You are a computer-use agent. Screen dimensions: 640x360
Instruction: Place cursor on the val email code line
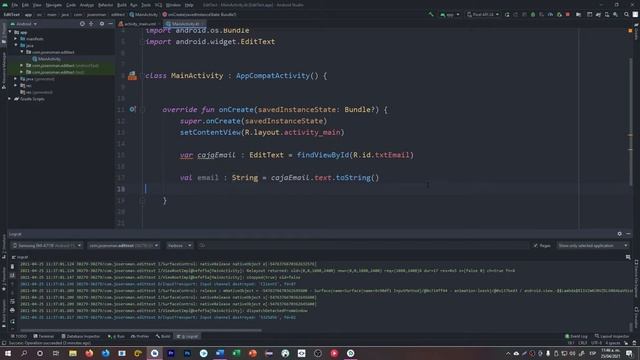tap(280, 178)
